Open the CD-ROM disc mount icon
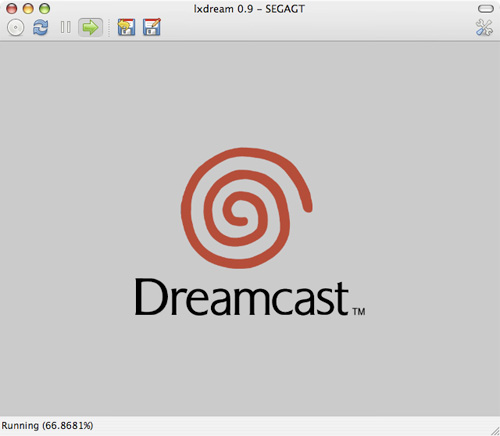Image resolution: width=500 pixels, height=436 pixels. click(15, 27)
